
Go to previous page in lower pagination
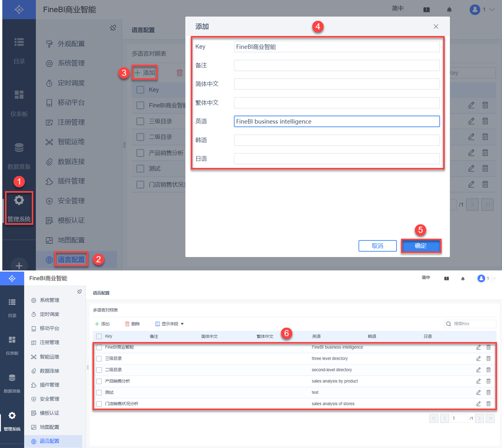445,418
